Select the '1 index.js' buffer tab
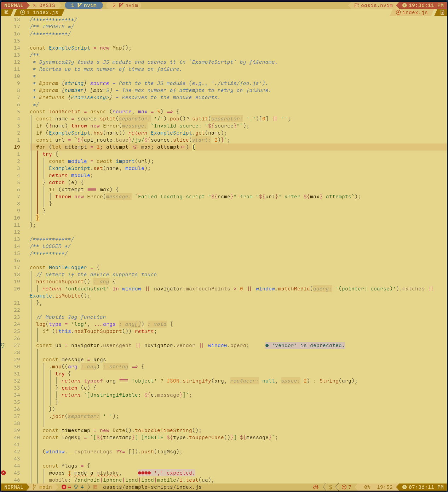Screen dimensions: 448x492 [39, 12]
